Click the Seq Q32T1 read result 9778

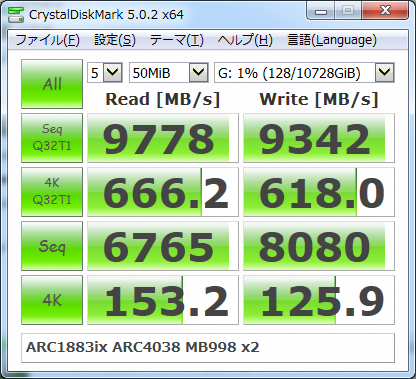click(163, 138)
